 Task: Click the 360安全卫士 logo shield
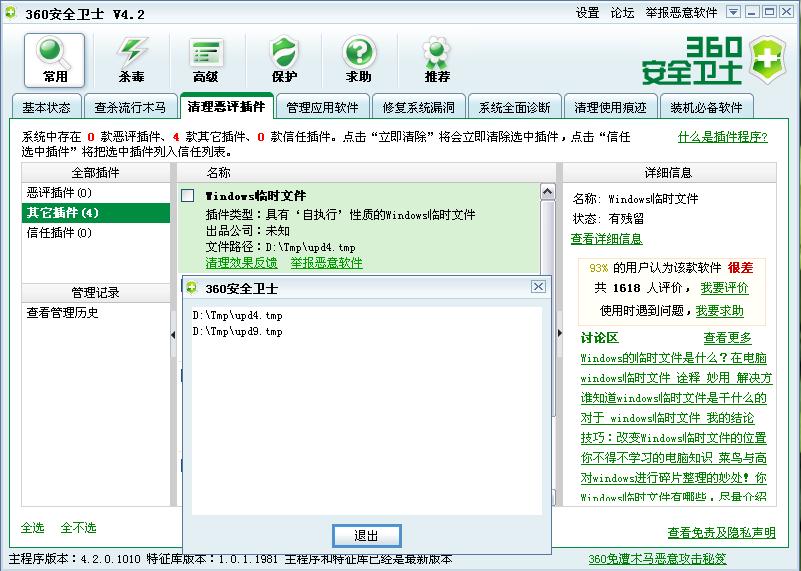tap(767, 60)
